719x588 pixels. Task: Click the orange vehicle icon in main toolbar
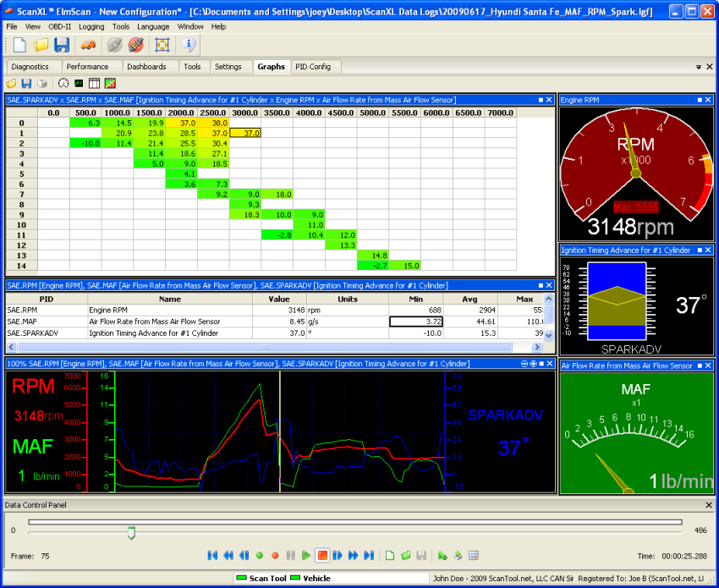pyautogui.click(x=89, y=45)
